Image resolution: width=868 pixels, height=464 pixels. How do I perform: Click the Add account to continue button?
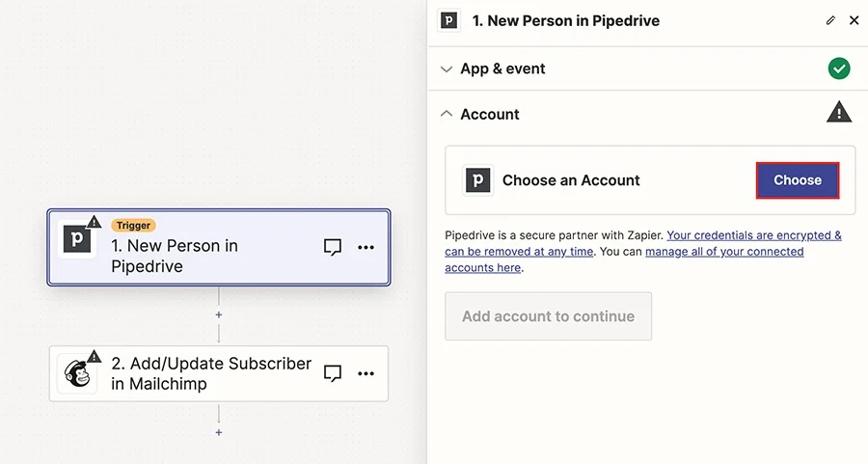point(548,316)
